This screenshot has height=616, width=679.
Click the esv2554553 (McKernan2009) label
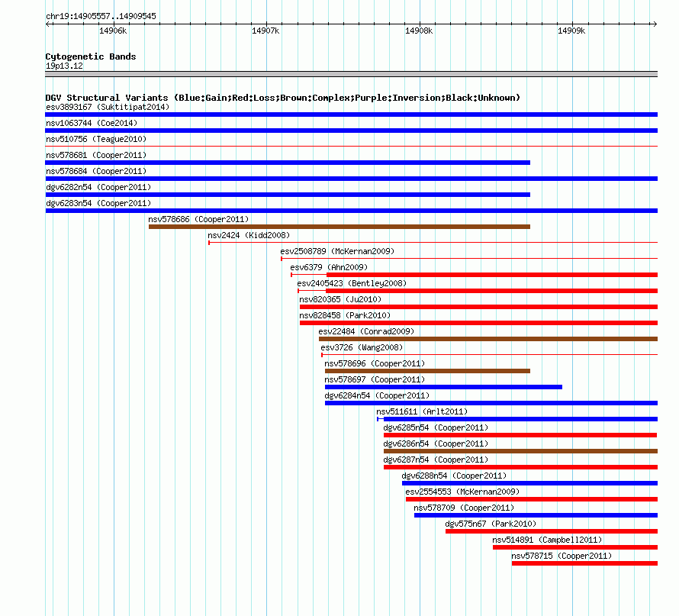[462, 492]
